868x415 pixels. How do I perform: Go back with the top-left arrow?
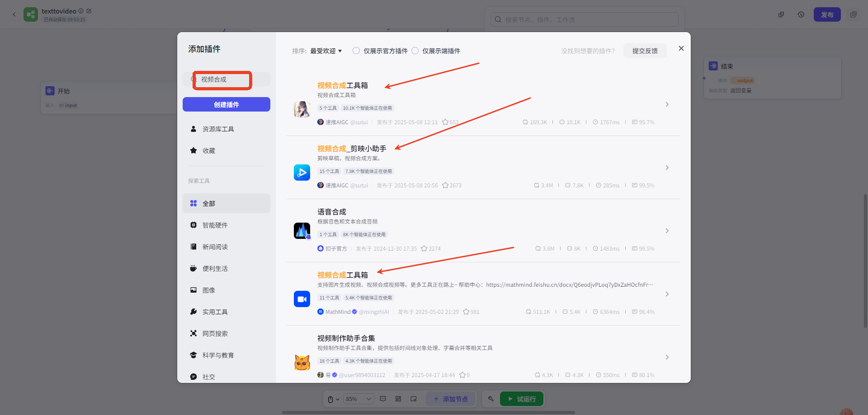click(x=14, y=14)
